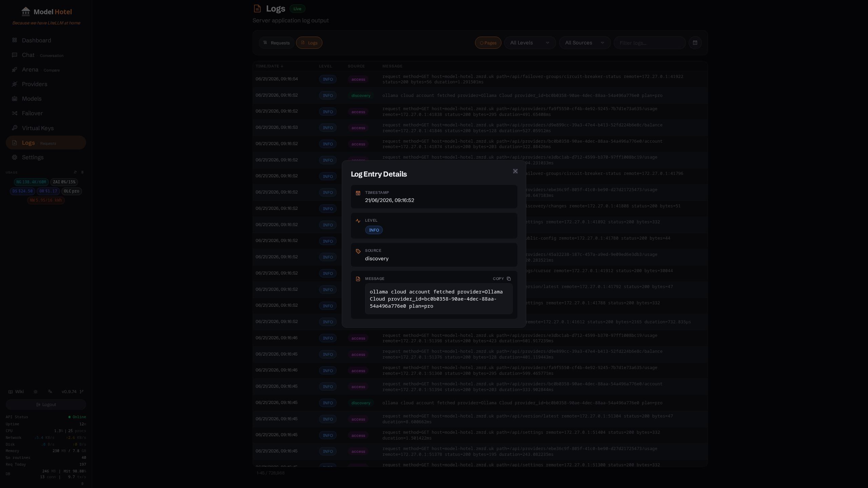Click the Model Hotel logo icon
This screenshot has height=488, width=868.
26,12
